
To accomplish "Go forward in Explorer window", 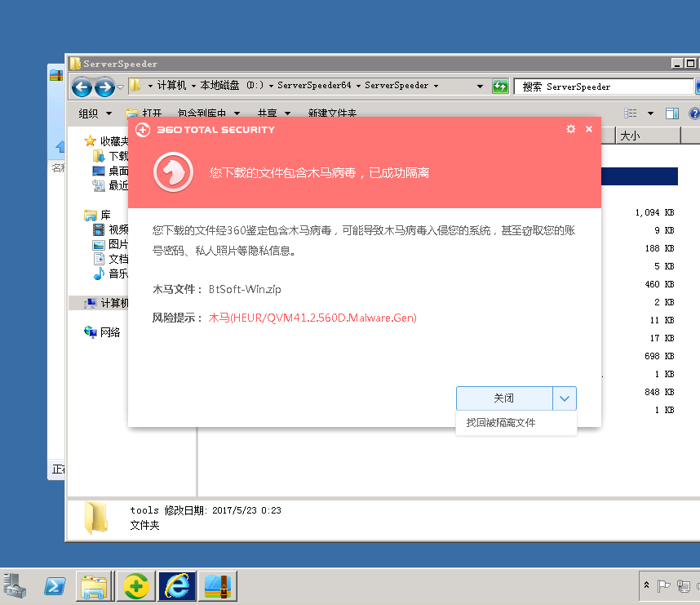I will pos(105,87).
